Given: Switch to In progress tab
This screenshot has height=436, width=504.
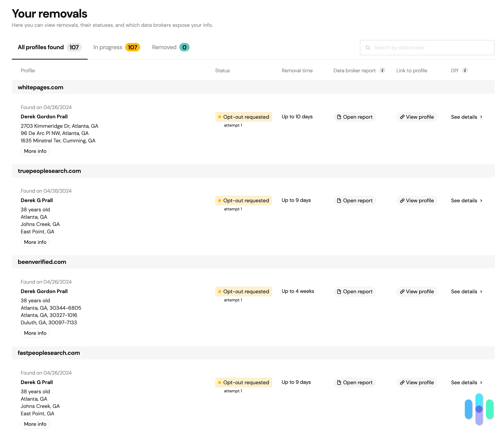Looking at the screenshot, I should (116, 47).
